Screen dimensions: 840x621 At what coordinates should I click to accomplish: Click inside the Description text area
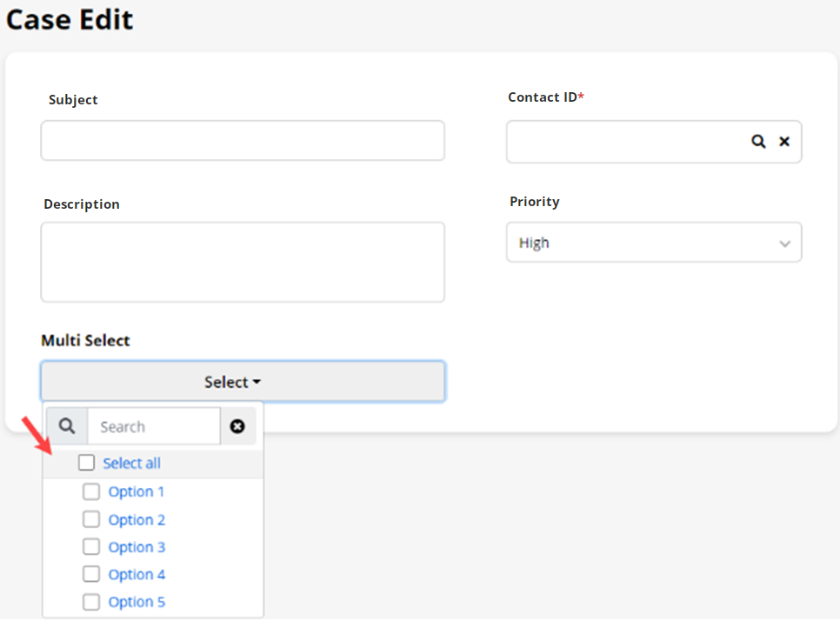coord(243,262)
